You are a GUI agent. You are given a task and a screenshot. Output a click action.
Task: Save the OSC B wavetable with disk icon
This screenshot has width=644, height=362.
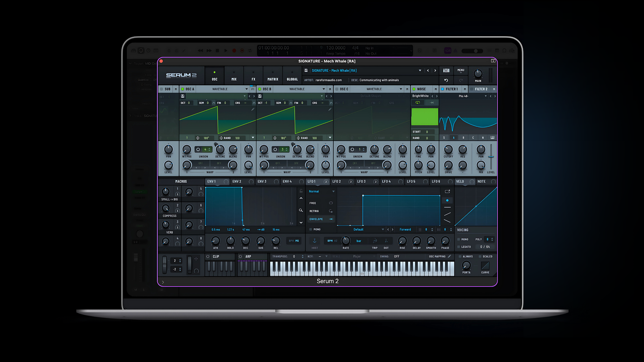tap(260, 96)
